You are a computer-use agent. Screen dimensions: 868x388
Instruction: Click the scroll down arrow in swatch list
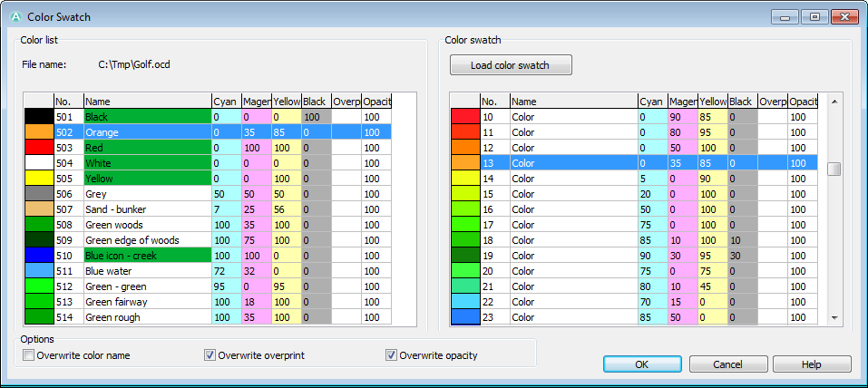pyautogui.click(x=834, y=317)
